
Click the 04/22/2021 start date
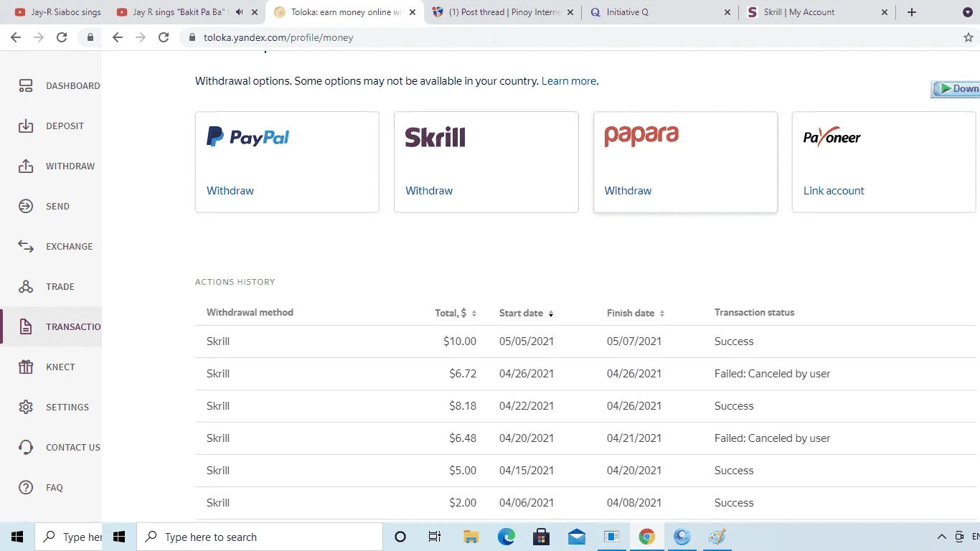527,406
